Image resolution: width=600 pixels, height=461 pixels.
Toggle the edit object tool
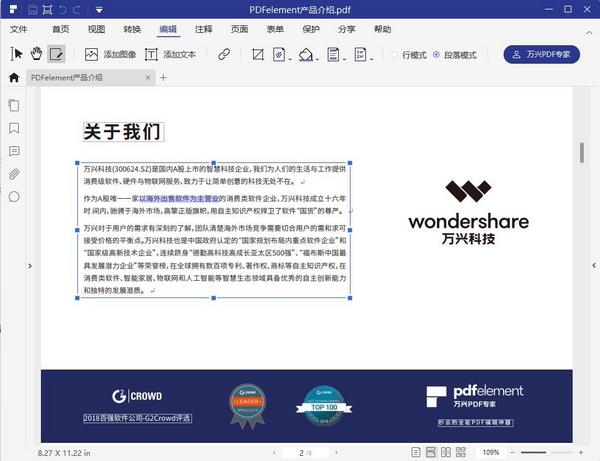pos(56,54)
